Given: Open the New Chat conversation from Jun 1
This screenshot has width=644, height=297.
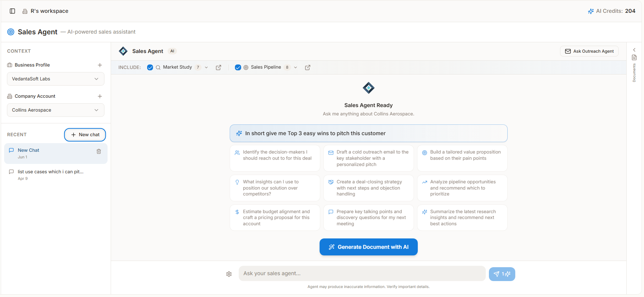Looking at the screenshot, I should pyautogui.click(x=56, y=154).
